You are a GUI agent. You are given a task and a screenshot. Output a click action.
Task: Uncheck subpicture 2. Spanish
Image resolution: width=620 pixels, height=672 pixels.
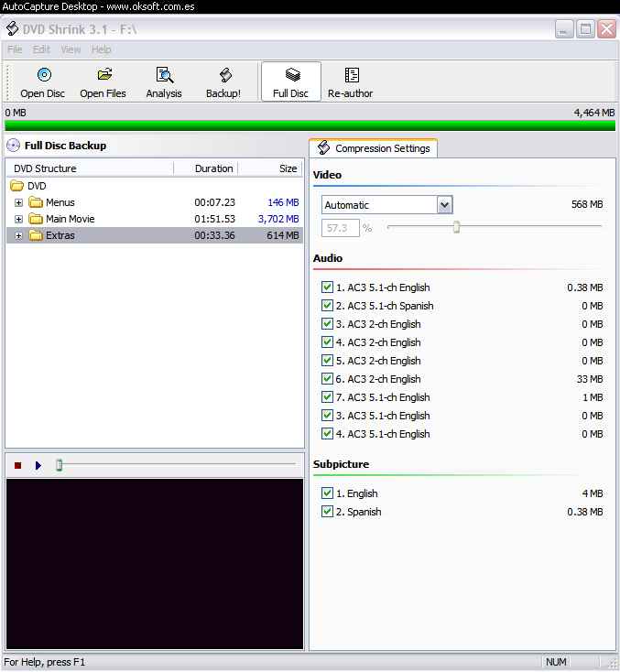point(327,512)
